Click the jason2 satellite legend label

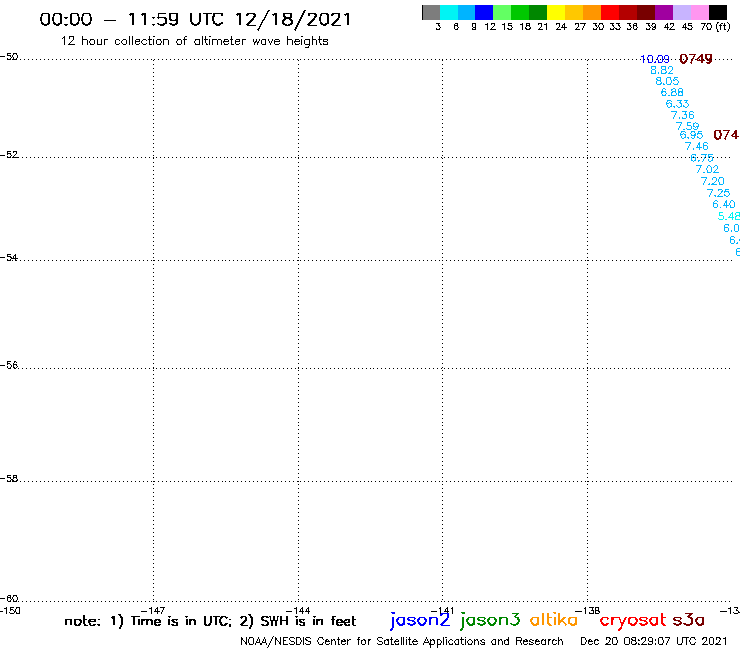pyautogui.click(x=420, y=620)
